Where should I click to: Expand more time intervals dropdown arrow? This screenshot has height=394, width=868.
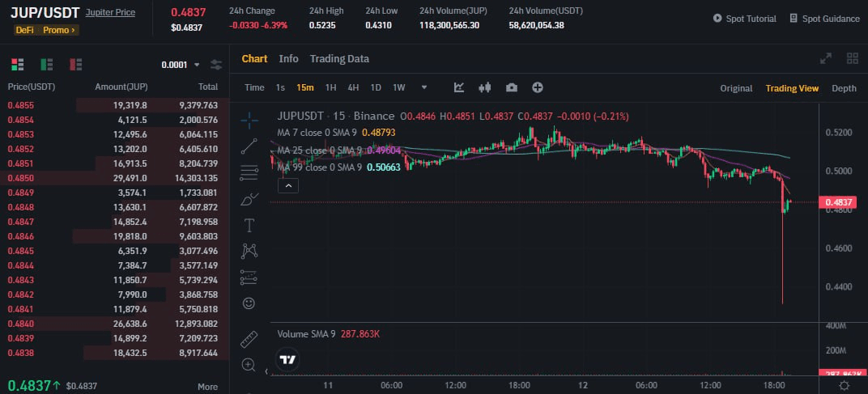[424, 87]
